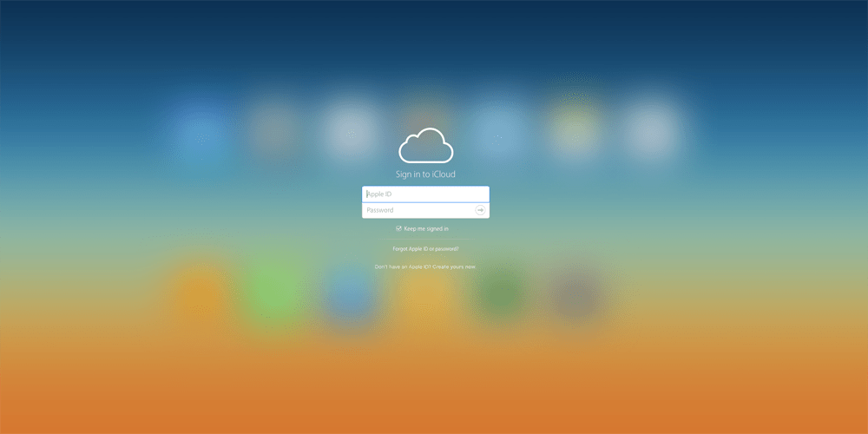Image resolution: width=868 pixels, height=434 pixels.
Task: Click the Sign in to iCloud heading
Action: tap(425, 174)
